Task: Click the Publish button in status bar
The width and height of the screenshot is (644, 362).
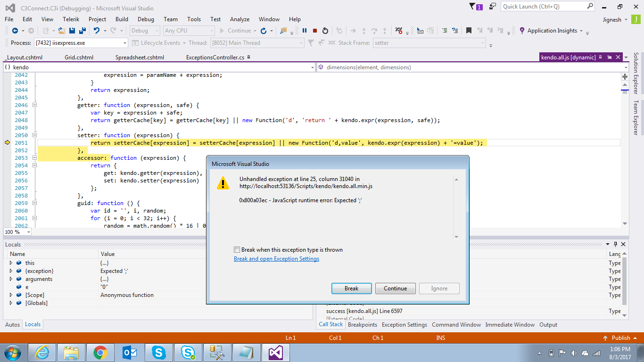Action: click(620, 338)
